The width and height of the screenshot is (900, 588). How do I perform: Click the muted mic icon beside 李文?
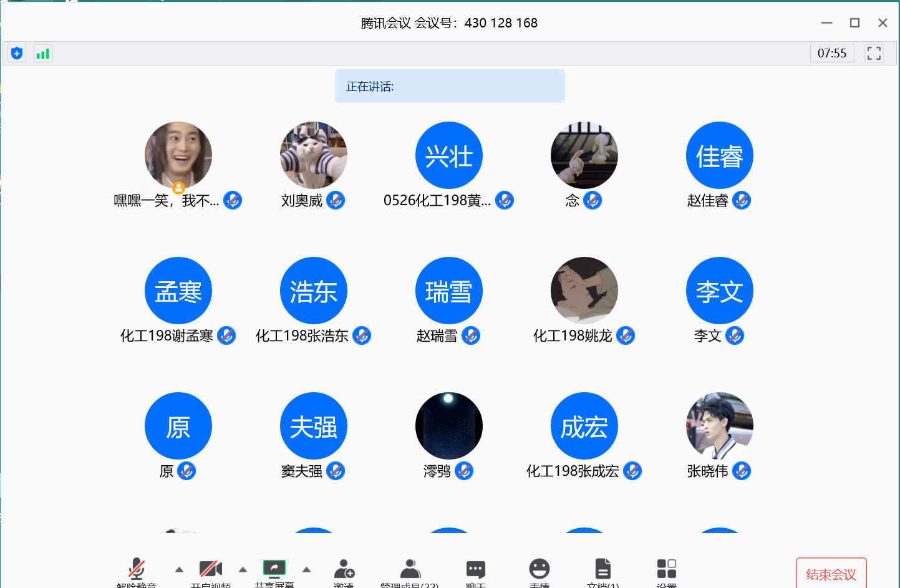point(735,335)
